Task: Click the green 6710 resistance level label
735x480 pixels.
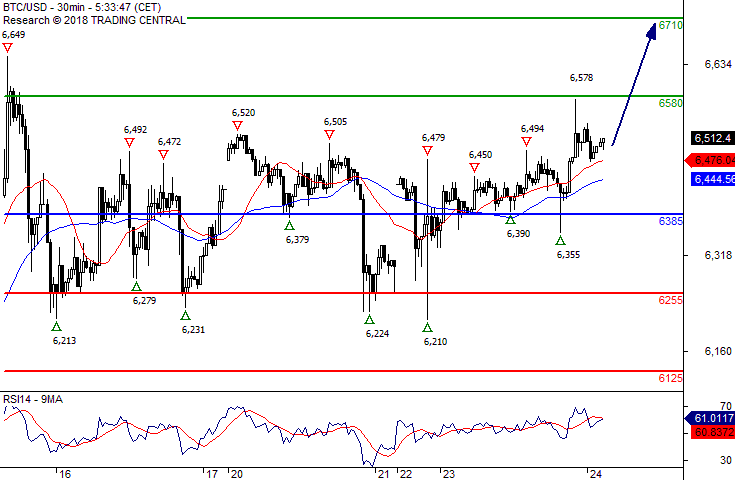Action: (x=670, y=25)
